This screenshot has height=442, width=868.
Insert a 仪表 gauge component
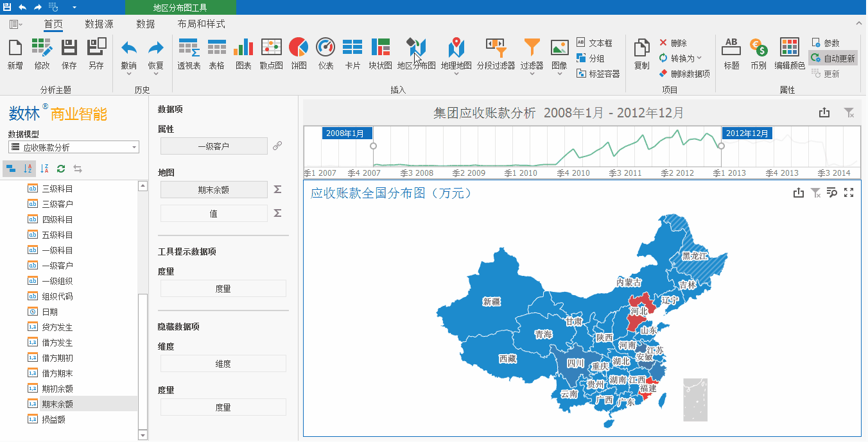[325, 55]
